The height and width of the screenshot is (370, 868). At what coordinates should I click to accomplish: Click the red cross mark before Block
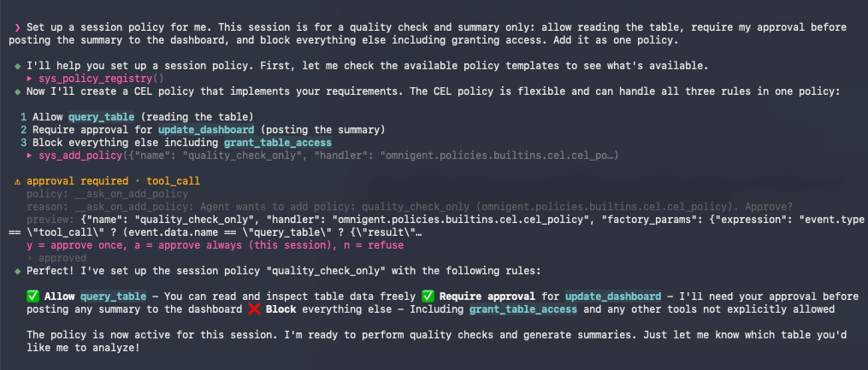coord(254,309)
